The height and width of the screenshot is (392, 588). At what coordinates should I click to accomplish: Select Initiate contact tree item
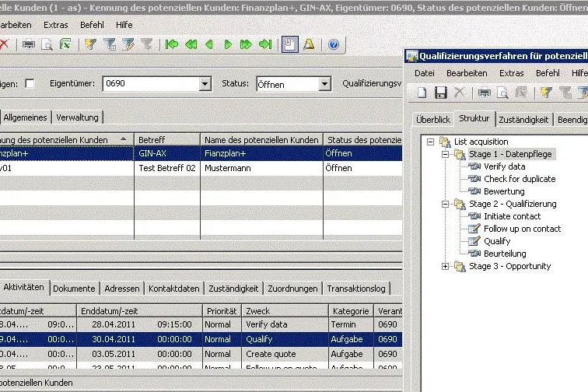513,216
